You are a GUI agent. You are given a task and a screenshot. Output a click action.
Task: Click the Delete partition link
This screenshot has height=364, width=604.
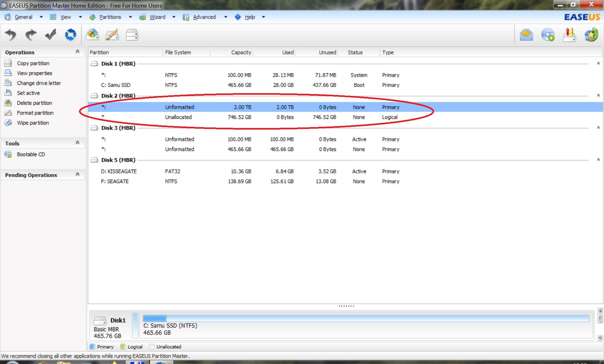point(35,103)
